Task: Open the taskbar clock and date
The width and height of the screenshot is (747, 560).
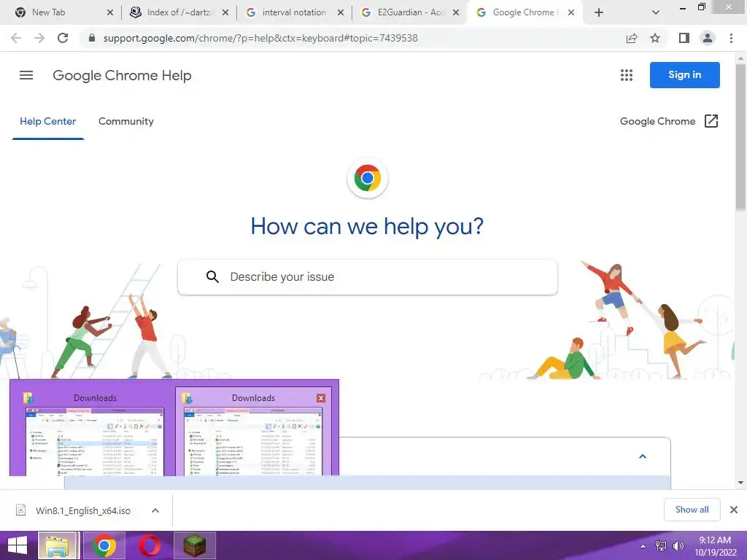Action: tap(715, 546)
